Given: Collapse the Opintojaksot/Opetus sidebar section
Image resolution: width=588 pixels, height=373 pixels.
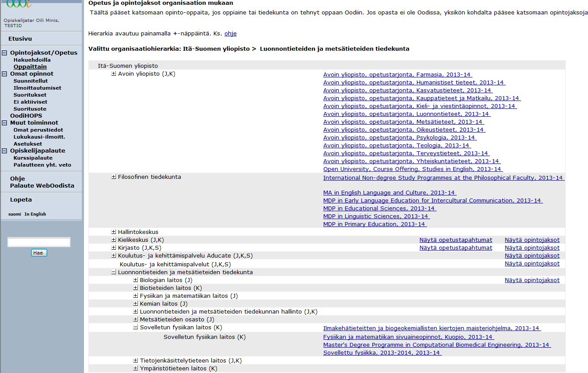Looking at the screenshot, I should [5, 53].
